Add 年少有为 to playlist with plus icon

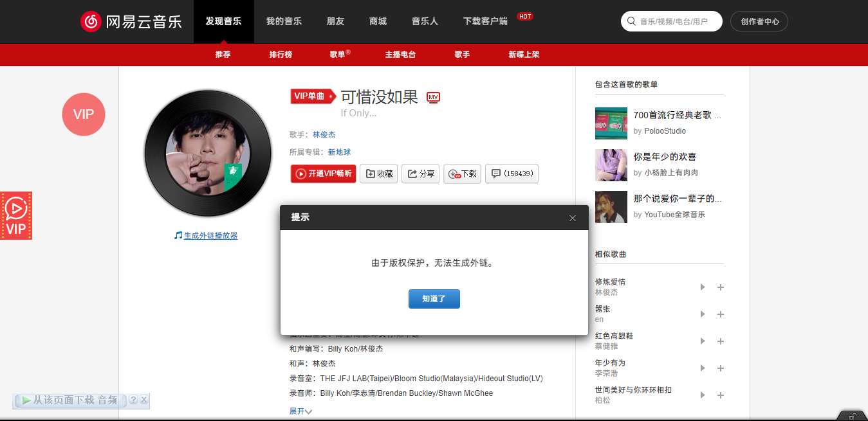tap(721, 368)
